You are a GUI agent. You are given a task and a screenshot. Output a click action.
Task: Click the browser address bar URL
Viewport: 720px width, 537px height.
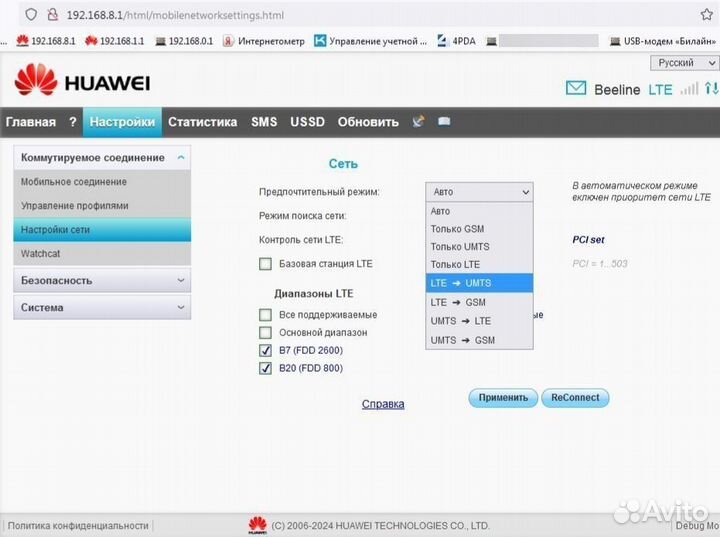(x=175, y=15)
